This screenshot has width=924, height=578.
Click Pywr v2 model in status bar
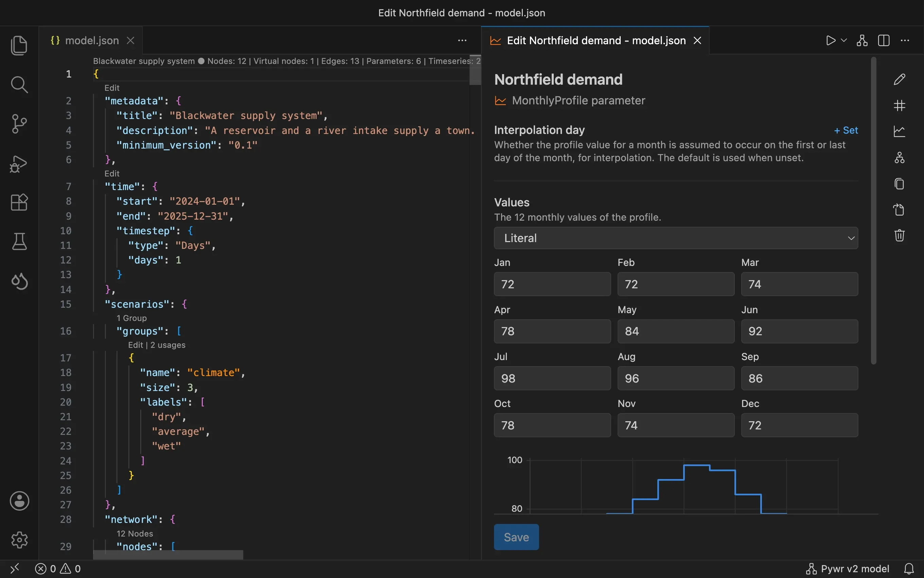pos(848,569)
